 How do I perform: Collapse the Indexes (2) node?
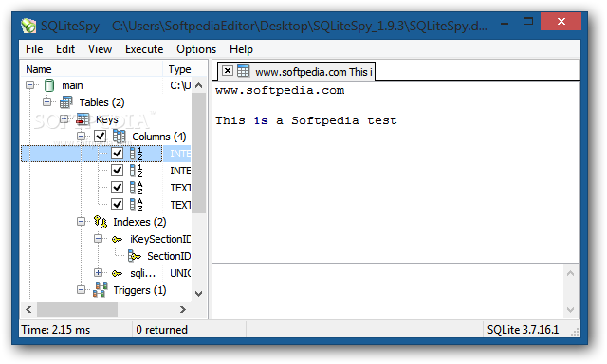[x=81, y=222]
